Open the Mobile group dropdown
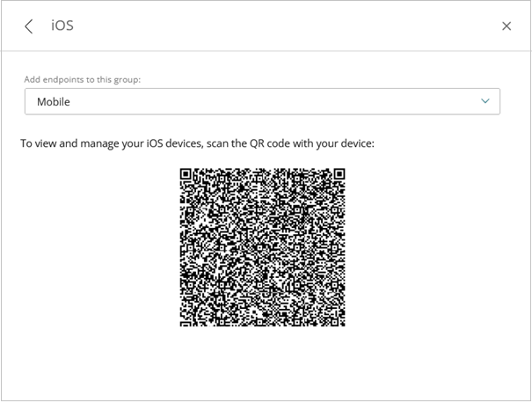The width and height of the screenshot is (532, 403). tap(262, 101)
